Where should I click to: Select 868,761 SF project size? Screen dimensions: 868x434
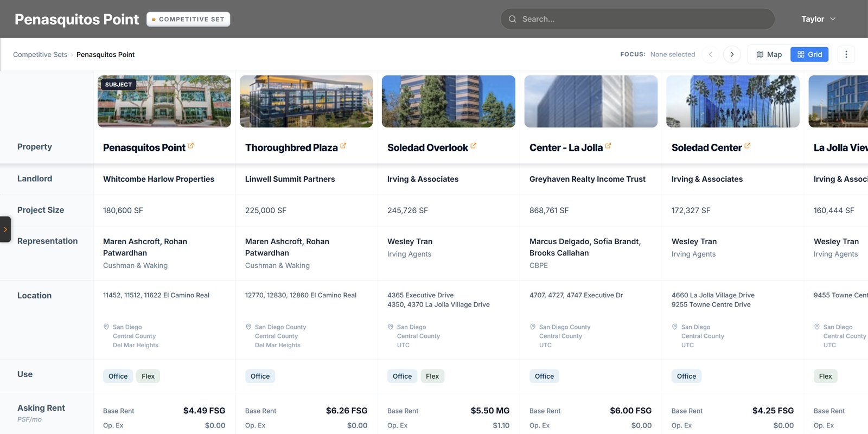coord(549,210)
